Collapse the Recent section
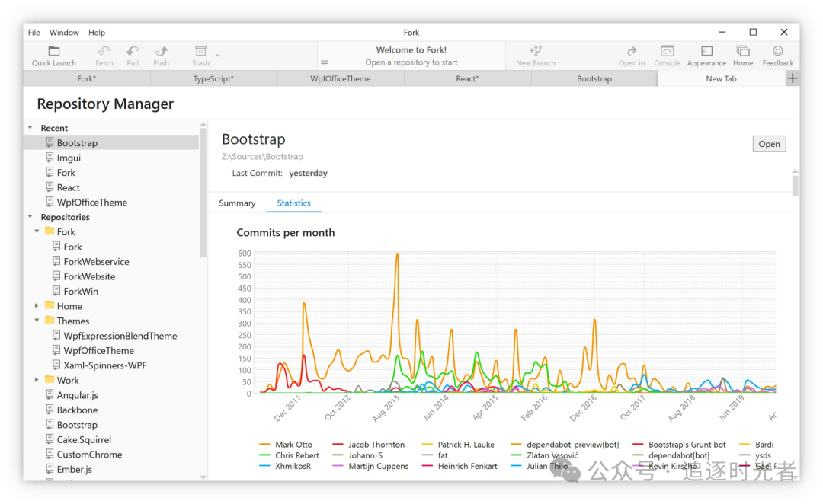This screenshot has height=504, width=823. tap(30, 128)
